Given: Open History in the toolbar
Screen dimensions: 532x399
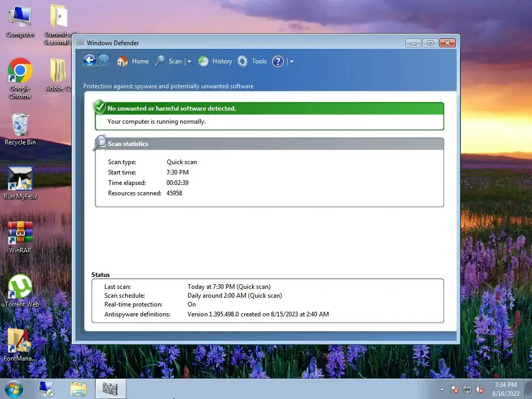Looking at the screenshot, I should click(222, 61).
